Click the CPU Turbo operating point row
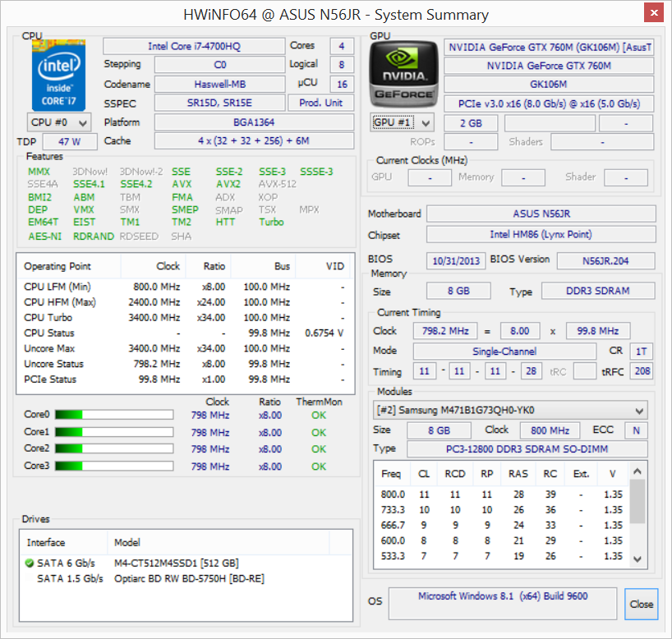Image resolution: width=672 pixels, height=639 pixels. click(185, 318)
